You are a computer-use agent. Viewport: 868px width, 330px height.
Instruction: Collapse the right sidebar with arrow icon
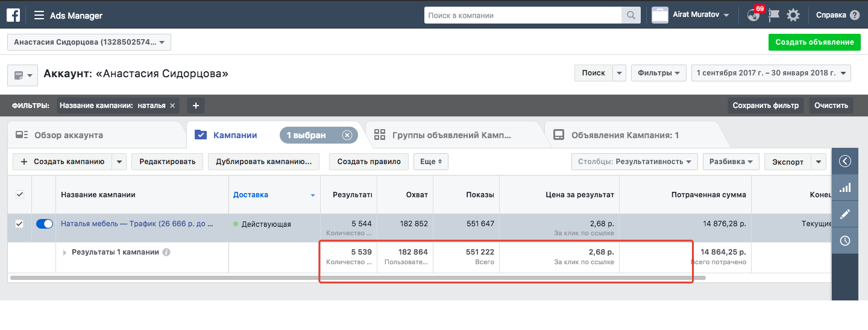click(x=845, y=161)
